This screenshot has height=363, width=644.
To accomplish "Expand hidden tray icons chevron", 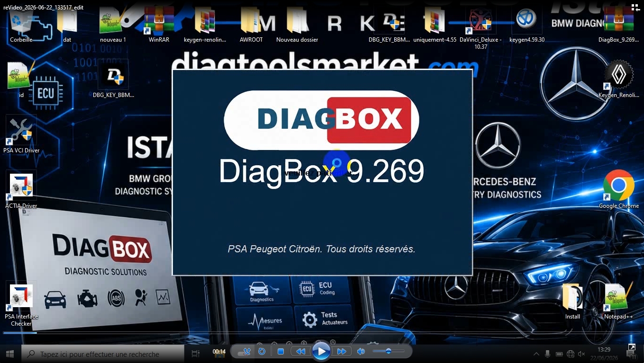I will (536, 354).
